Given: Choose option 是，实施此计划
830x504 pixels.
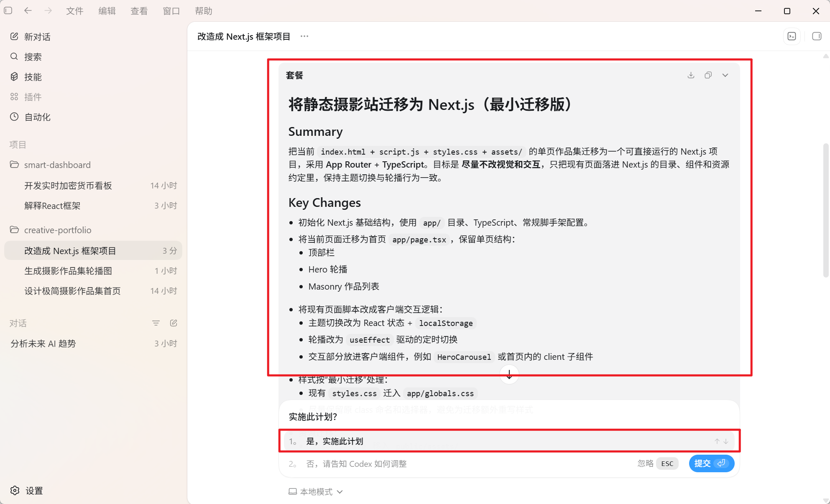Looking at the screenshot, I should click(509, 441).
